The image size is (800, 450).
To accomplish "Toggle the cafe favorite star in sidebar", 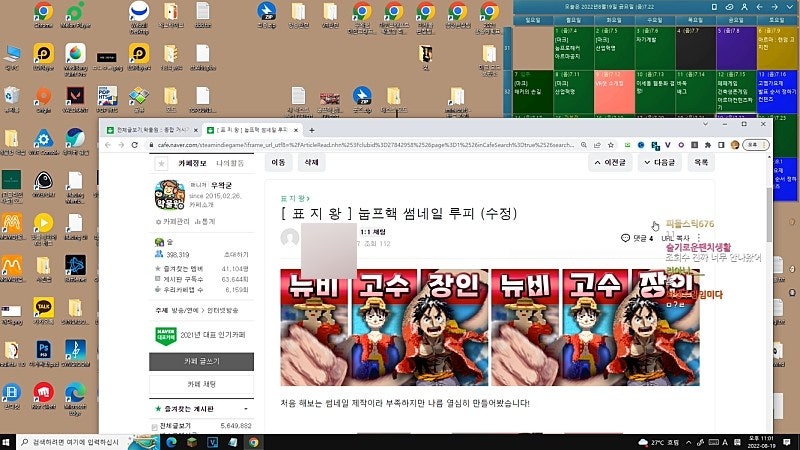I will [161, 163].
